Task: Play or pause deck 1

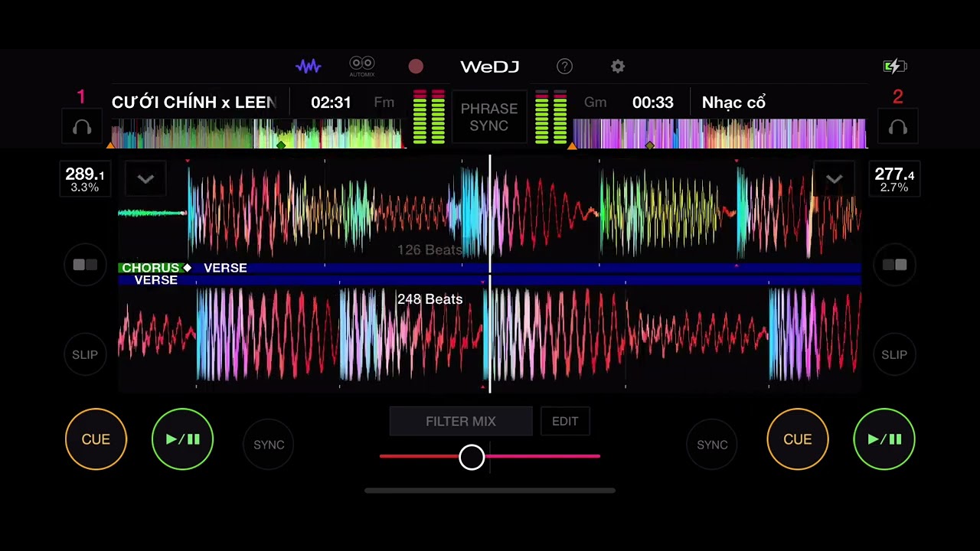Action: 182,439
